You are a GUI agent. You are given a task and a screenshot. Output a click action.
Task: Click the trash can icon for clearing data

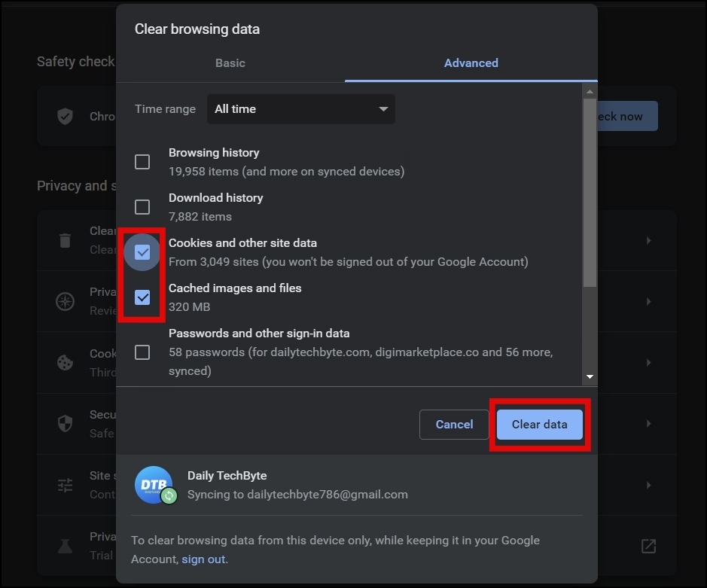point(66,240)
